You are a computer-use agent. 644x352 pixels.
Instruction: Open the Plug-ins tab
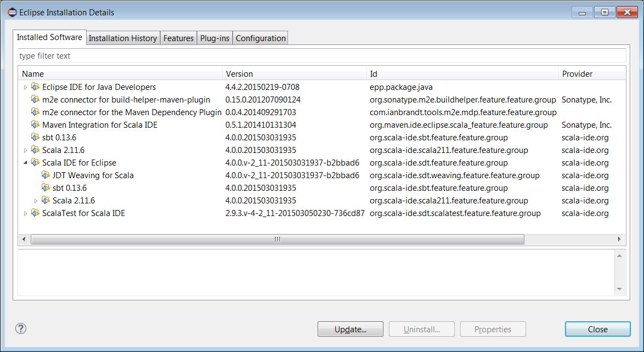[214, 38]
